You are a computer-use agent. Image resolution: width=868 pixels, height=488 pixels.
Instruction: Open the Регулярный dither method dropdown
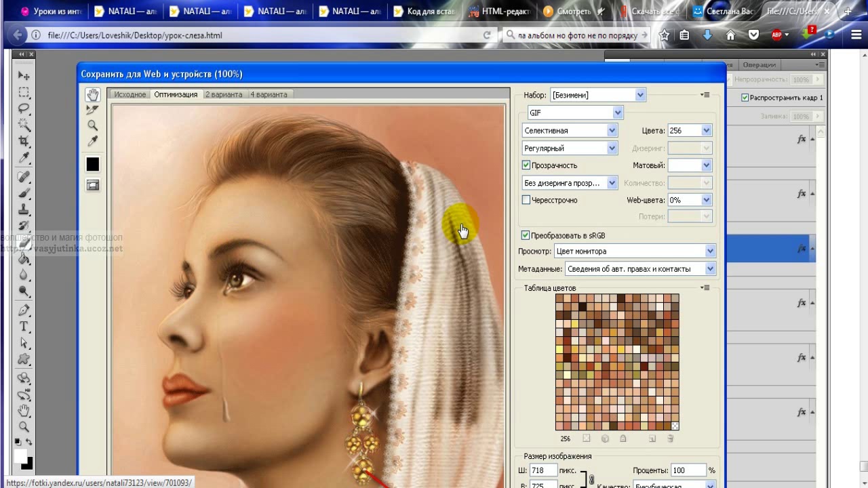570,148
